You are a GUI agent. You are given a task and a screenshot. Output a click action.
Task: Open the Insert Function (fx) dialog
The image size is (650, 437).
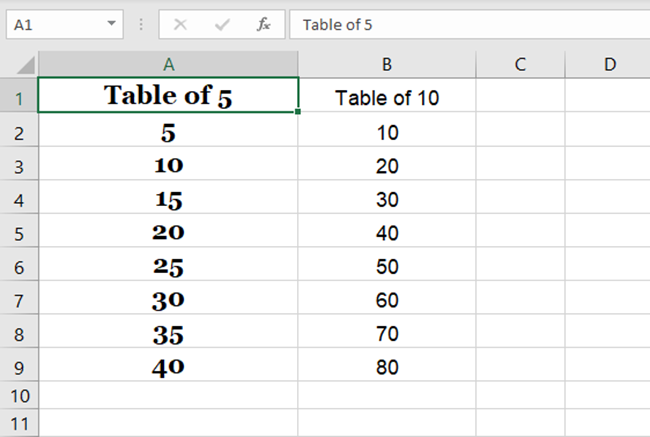pos(264,24)
